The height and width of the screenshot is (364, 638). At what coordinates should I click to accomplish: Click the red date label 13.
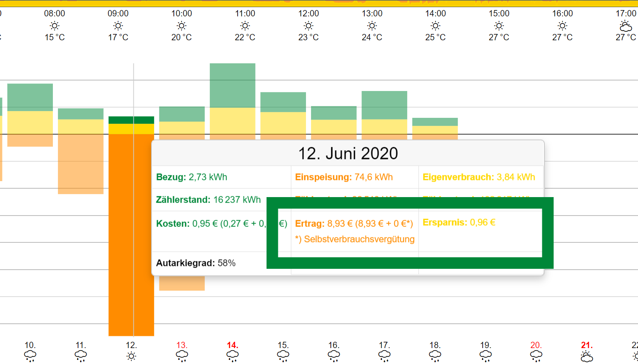click(181, 345)
